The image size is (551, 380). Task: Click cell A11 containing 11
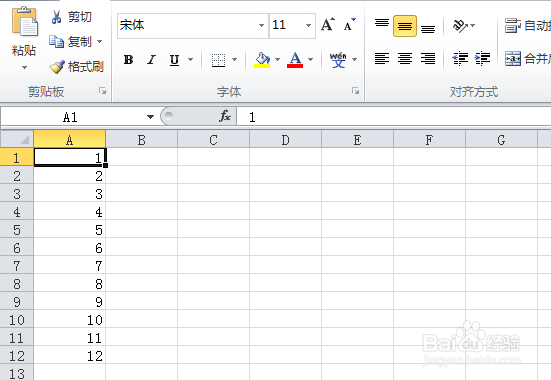pos(70,337)
